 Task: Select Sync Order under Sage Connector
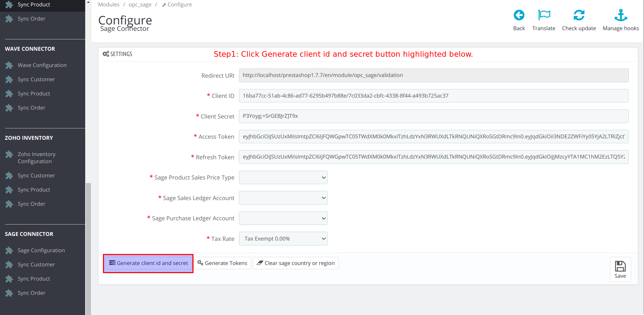(x=31, y=293)
